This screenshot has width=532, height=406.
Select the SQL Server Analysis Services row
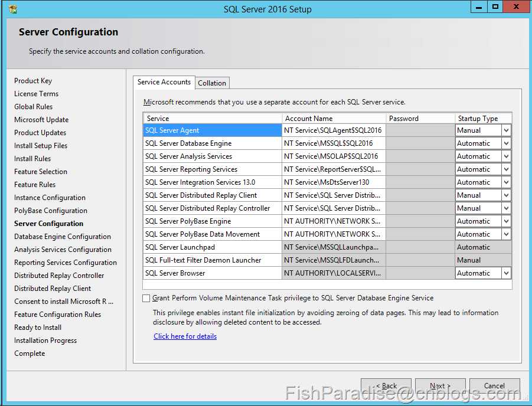[213, 156]
